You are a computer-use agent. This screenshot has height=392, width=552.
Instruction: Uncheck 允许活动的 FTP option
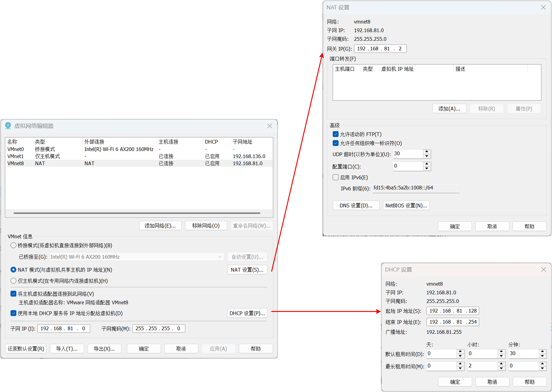point(336,134)
